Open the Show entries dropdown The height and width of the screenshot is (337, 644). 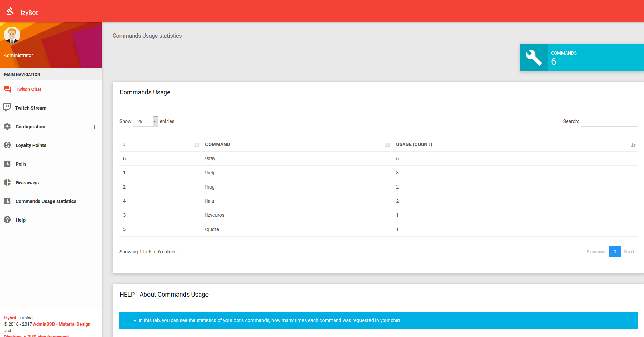[145, 121]
